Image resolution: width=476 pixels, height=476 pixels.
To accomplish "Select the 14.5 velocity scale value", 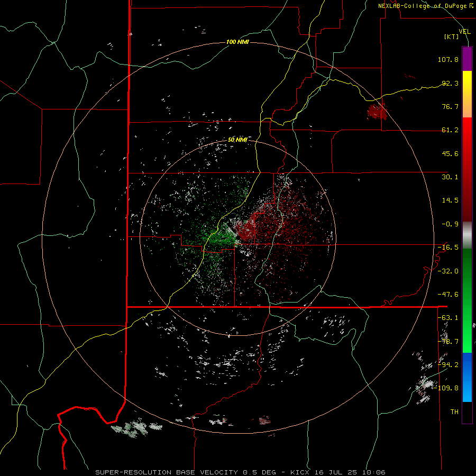I will click(x=450, y=200).
